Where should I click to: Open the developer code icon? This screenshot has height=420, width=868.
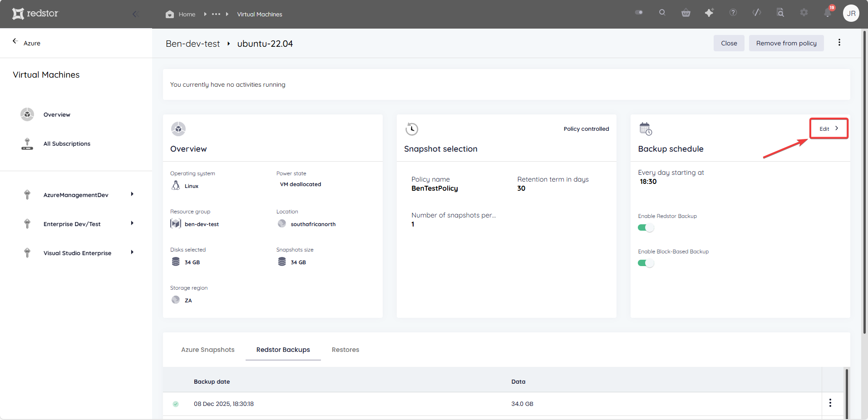(757, 13)
